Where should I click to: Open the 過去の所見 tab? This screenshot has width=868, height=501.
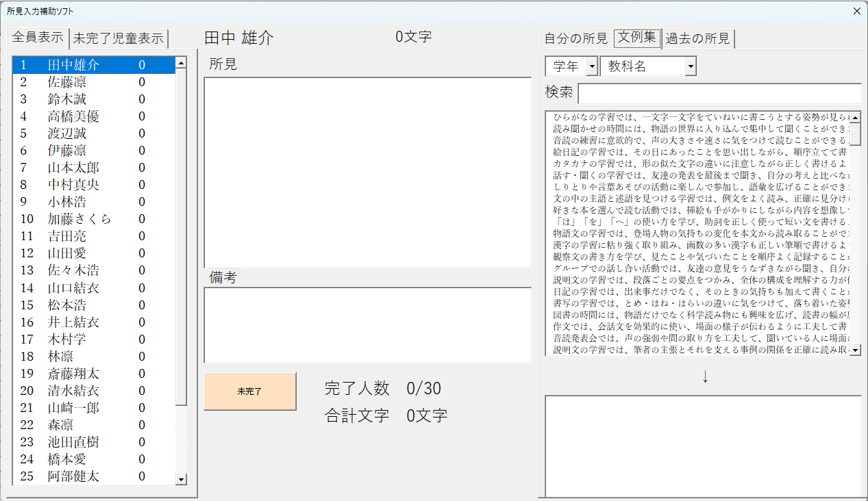tap(697, 38)
